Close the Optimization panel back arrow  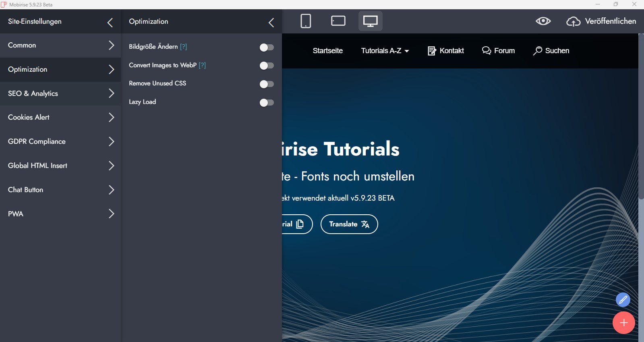[271, 23]
